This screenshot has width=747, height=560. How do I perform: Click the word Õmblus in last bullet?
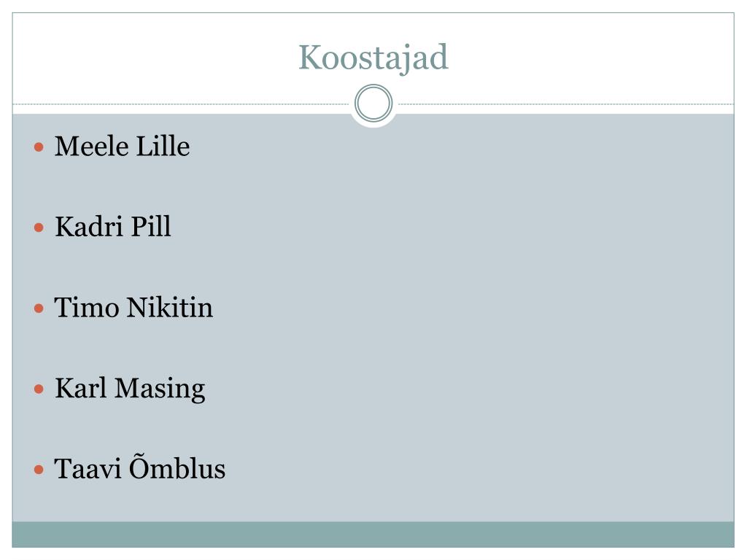177,467
